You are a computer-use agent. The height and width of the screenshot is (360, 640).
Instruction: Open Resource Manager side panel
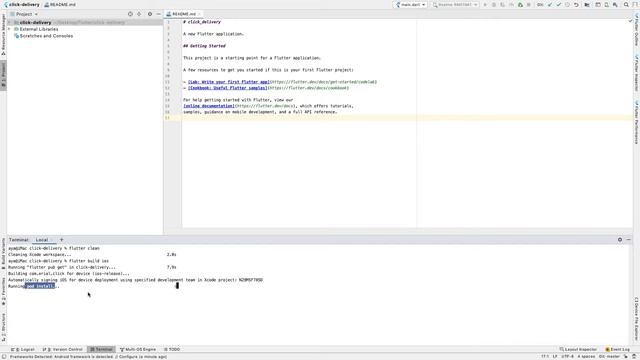tap(3, 35)
